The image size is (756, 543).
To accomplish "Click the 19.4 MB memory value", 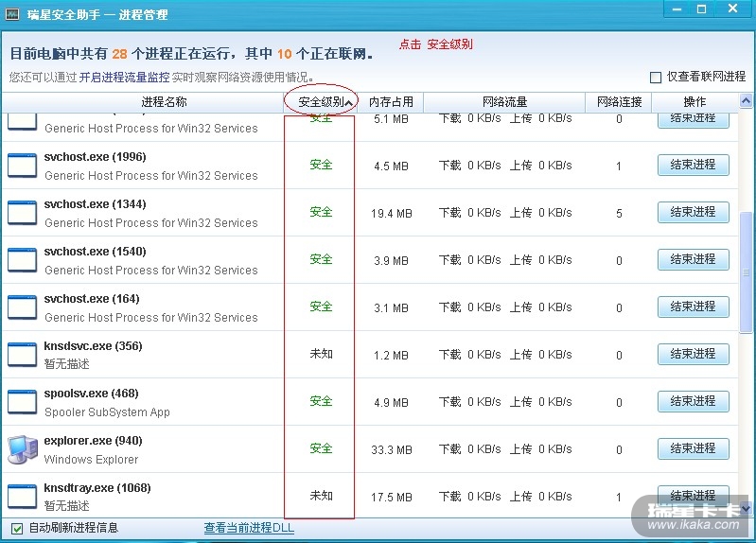I will pos(392,213).
